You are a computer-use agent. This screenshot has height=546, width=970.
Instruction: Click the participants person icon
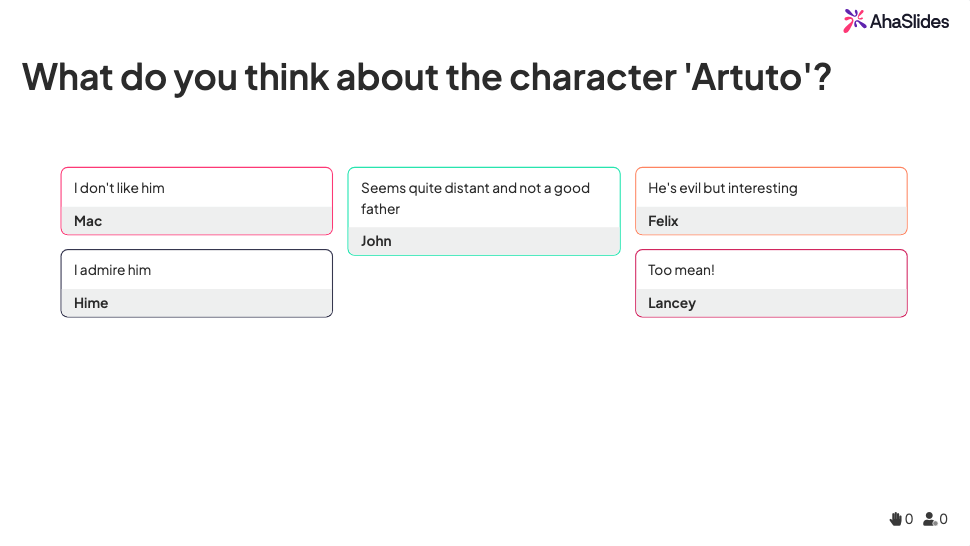point(930,519)
